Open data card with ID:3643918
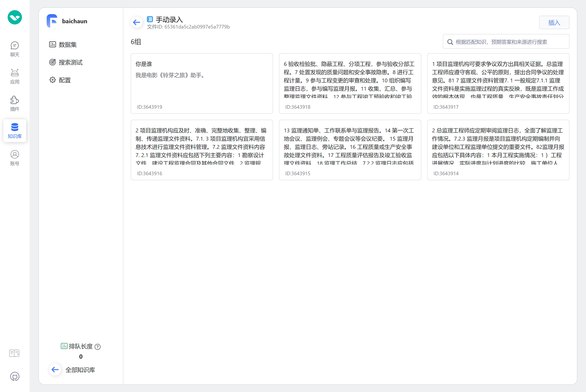Screen dimensions: 586x392 350,83
